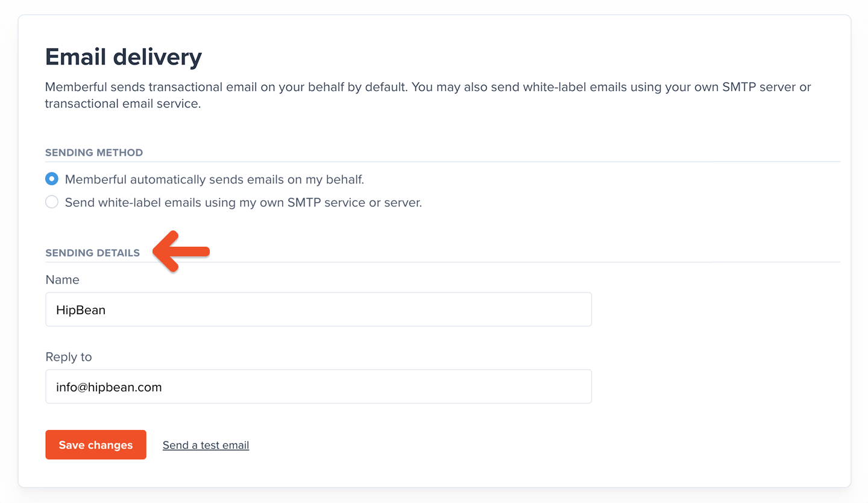Viewport: 868px width, 503px height.
Task: Focus the Reply to input field
Action: 318,387
